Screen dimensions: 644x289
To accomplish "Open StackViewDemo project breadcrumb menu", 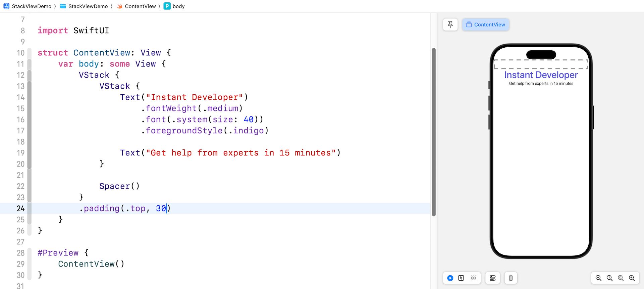I will tap(32, 6).
